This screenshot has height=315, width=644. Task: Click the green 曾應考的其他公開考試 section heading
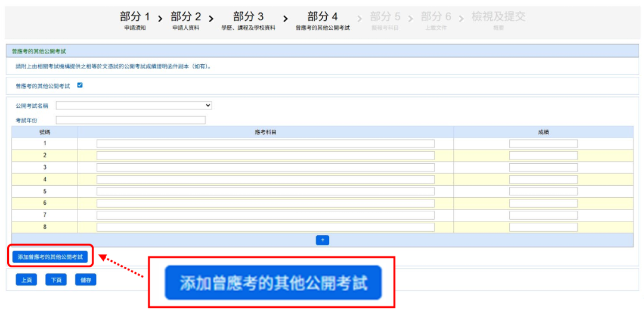pyautogui.click(x=39, y=52)
